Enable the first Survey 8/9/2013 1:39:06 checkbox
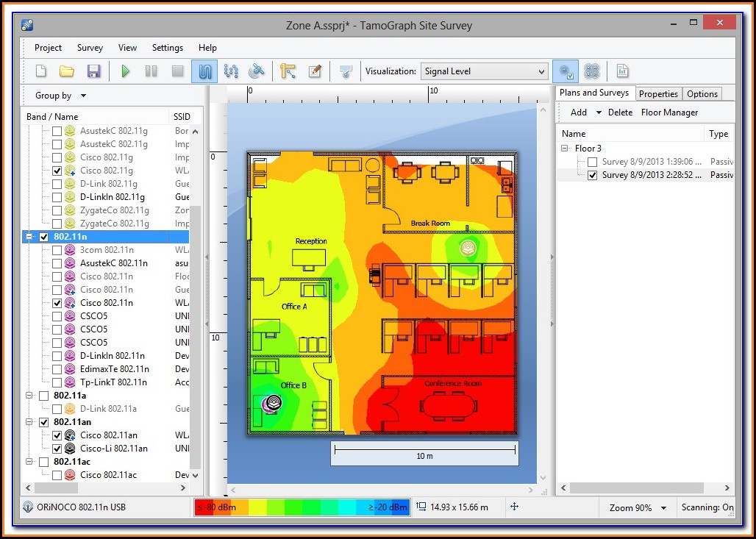The image size is (756, 539). (593, 162)
